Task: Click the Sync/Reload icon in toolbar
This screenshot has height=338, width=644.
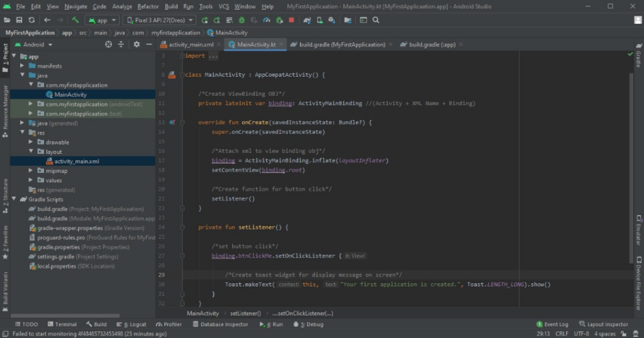Action: [31, 20]
